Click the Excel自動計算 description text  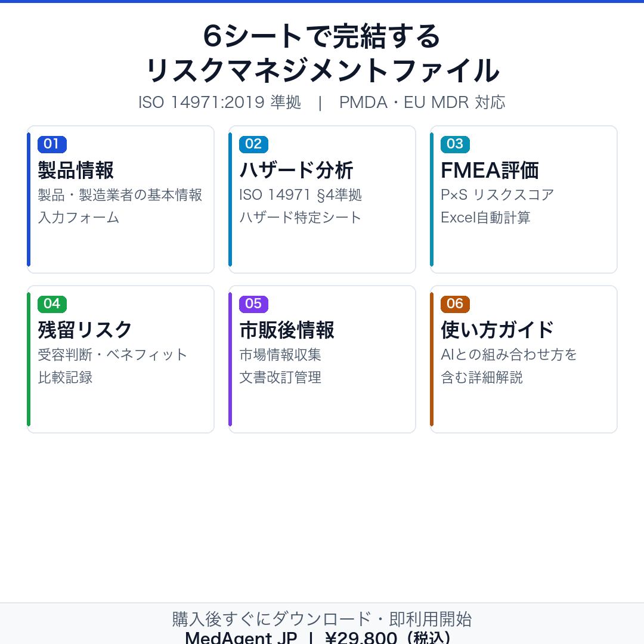[485, 218]
